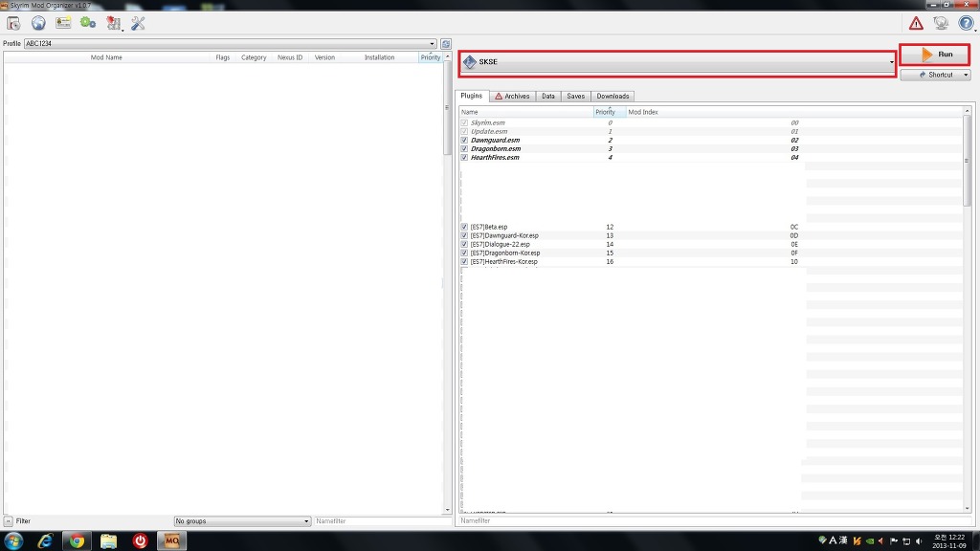Switch to the Plugins tab

click(471, 96)
